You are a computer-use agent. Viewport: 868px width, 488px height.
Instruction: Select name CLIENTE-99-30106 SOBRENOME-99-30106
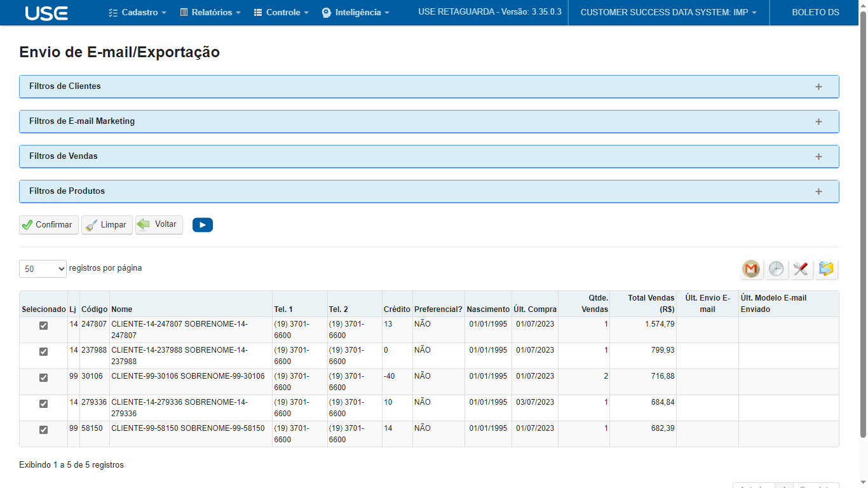coord(187,376)
